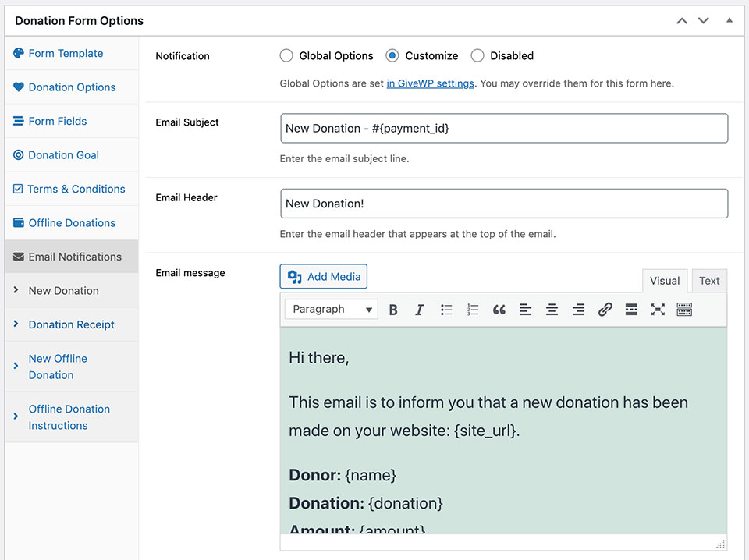Screen dimensions: 749x560
Task: Expand the Donation Receipt chevron
Action: coord(16,324)
